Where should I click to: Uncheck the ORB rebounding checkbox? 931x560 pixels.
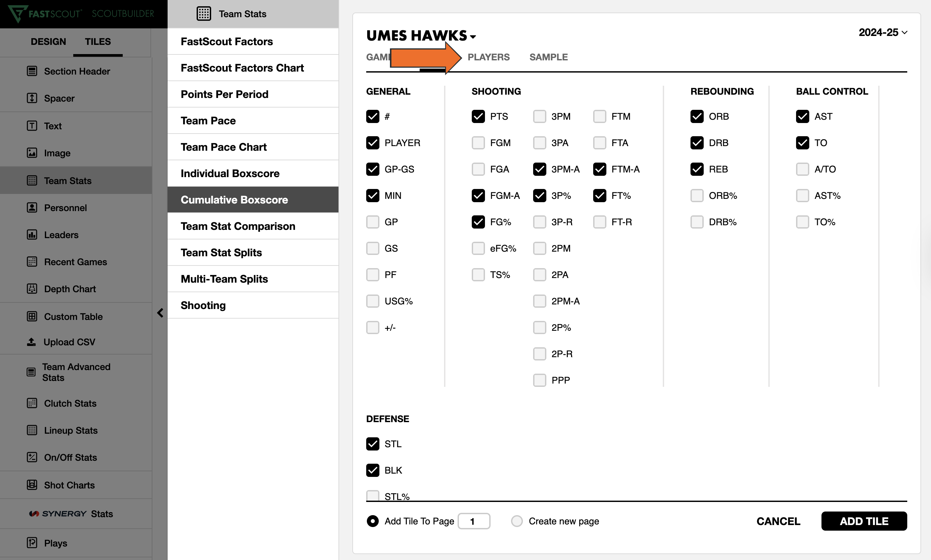coord(697,116)
